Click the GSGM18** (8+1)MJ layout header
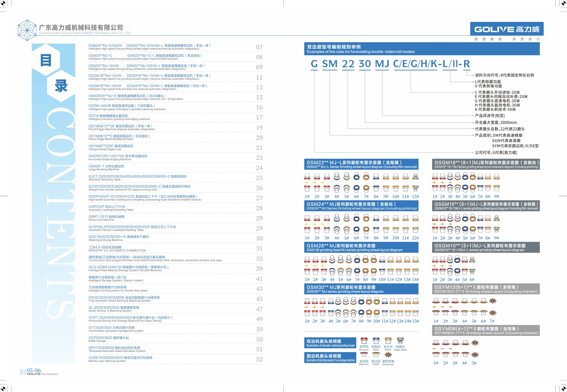Screen dimensions: 567x392 click(x=486, y=164)
